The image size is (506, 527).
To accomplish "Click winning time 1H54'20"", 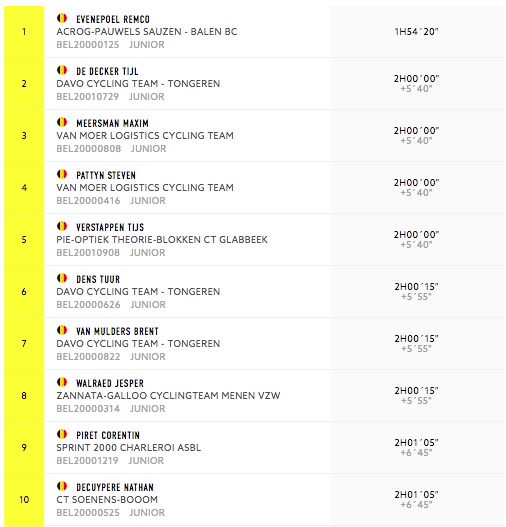I will click(416, 32).
